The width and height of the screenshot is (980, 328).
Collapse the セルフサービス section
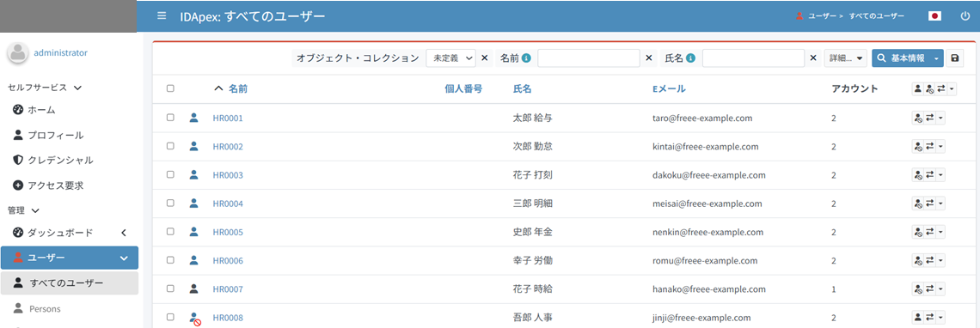click(77, 88)
